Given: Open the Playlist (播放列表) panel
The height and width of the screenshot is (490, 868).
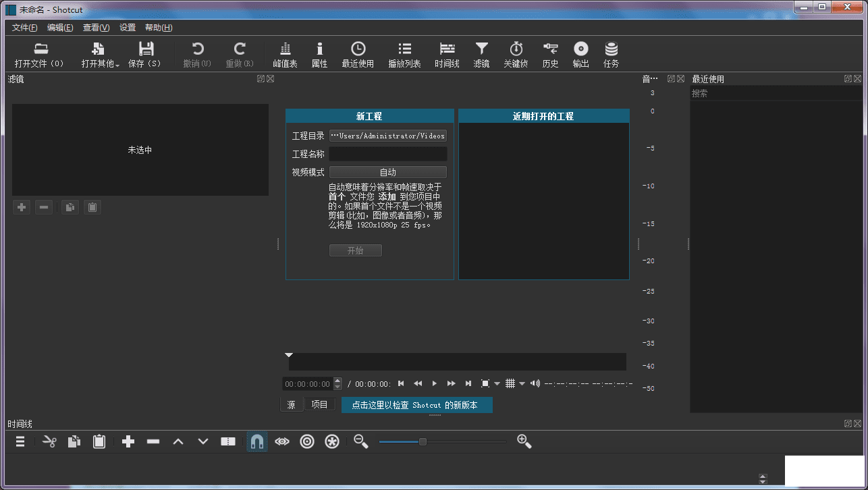Looking at the screenshot, I should point(404,55).
